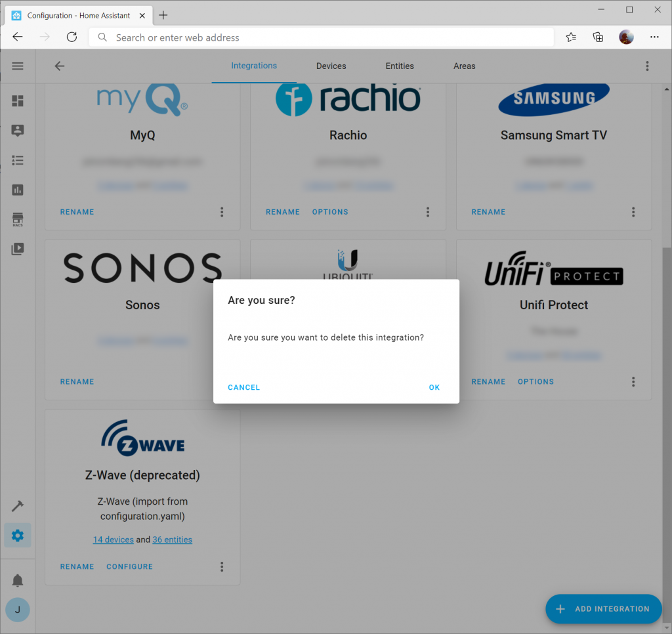Open the 36 entities link for Z-Wave
672x634 pixels.
173,539
